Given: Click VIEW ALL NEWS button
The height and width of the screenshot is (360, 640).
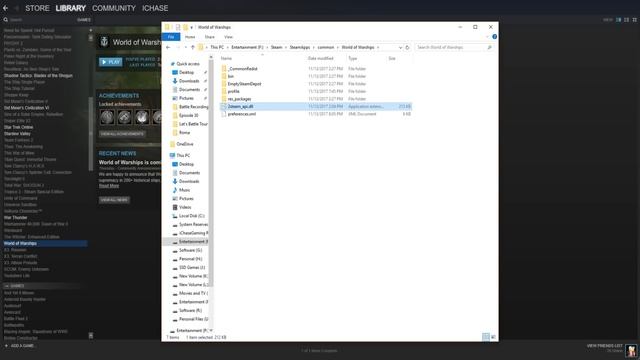Looking at the screenshot, I should coord(114,200).
